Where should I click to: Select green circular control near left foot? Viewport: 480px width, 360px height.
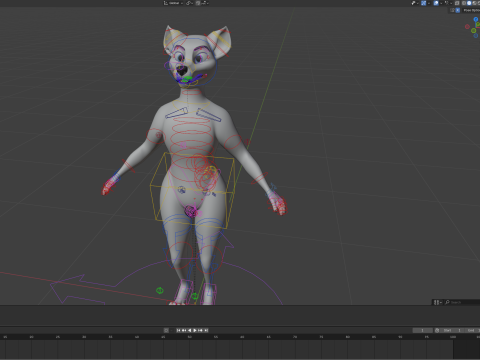pos(160,291)
